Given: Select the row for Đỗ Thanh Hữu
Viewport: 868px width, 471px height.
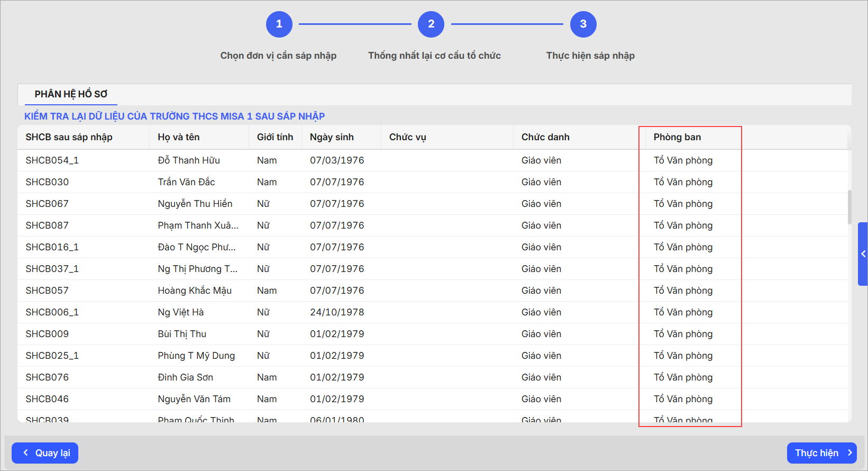Looking at the screenshot, I should tap(188, 160).
